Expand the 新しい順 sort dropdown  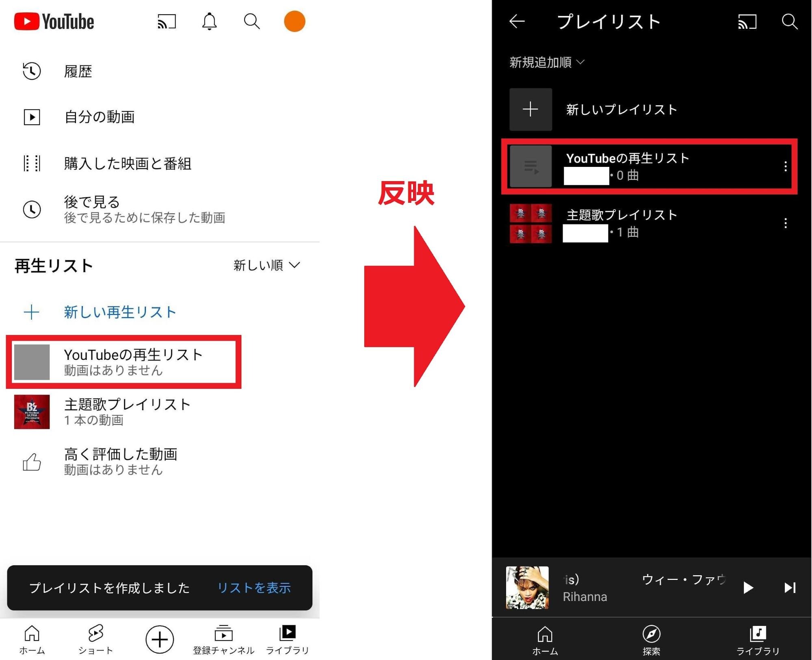click(267, 265)
